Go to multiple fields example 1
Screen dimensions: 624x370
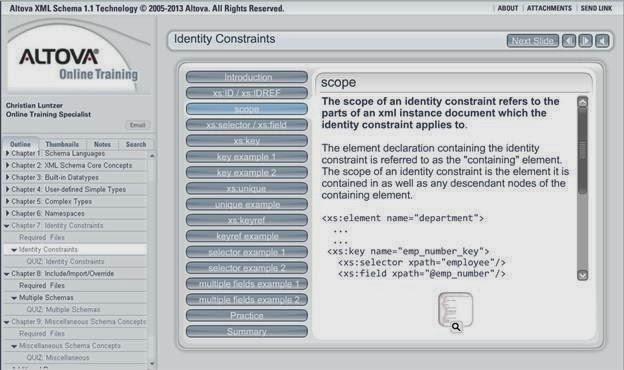(247, 284)
